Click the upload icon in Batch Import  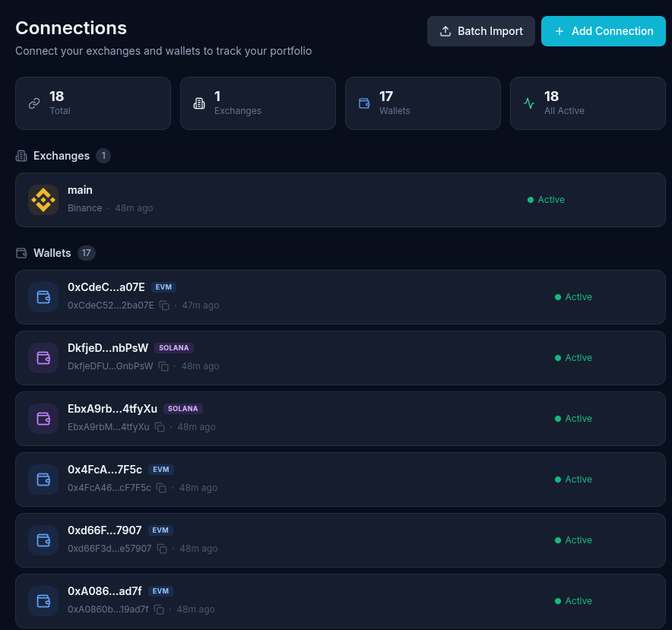445,31
